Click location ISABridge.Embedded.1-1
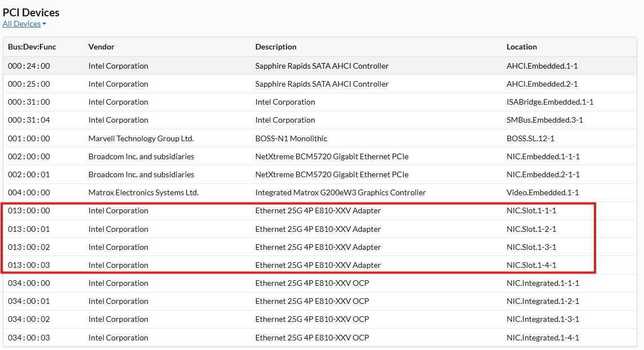This screenshot has height=350, width=644. click(550, 102)
